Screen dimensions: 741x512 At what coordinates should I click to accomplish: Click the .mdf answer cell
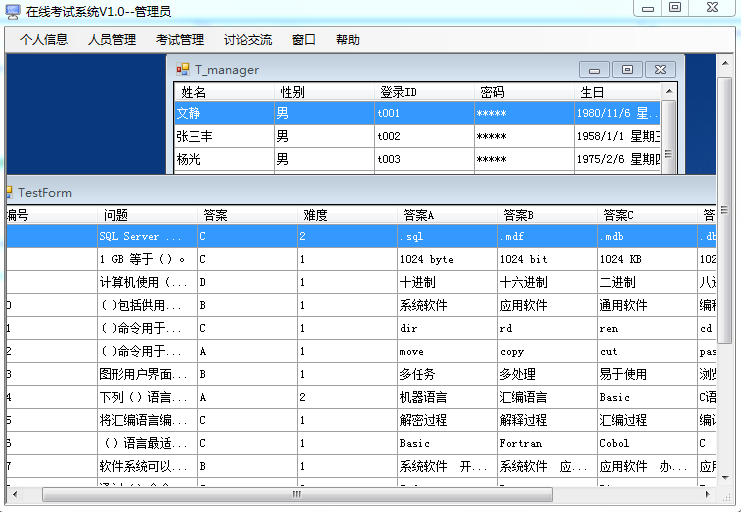click(547, 236)
